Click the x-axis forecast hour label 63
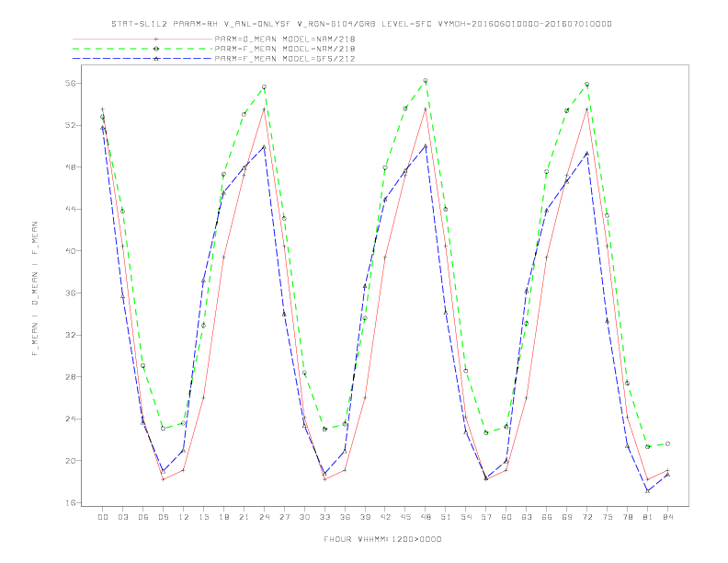This screenshot has height=563, width=728. pyautogui.click(x=527, y=517)
